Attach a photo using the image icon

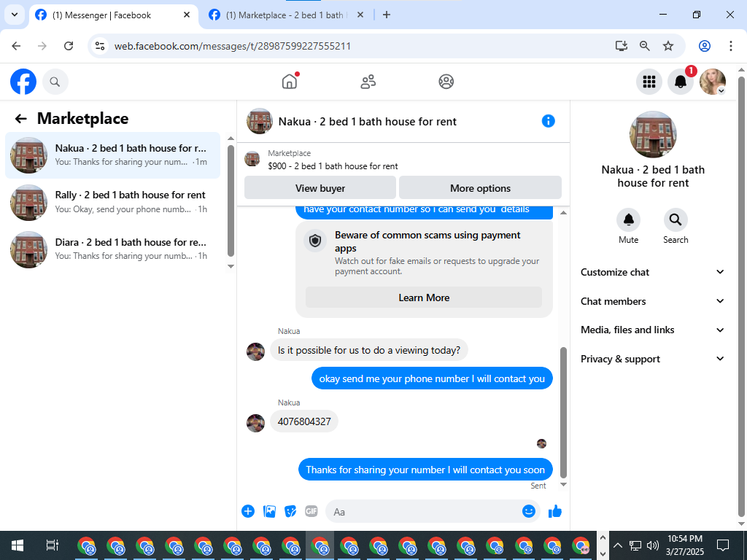pyautogui.click(x=270, y=511)
